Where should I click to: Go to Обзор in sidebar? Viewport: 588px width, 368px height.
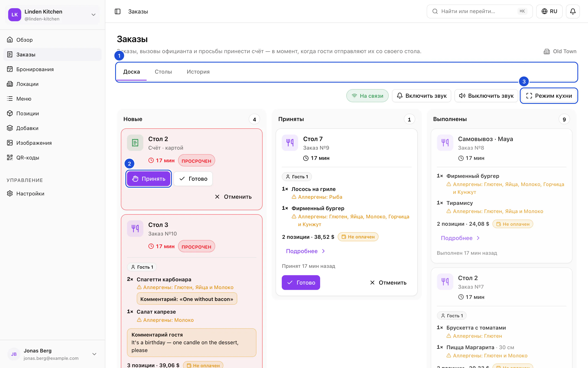point(52,40)
